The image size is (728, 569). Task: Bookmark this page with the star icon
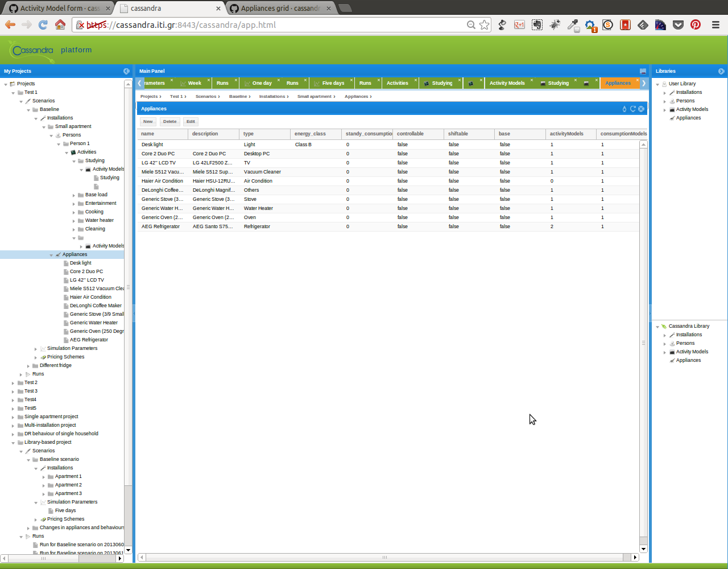[484, 24]
